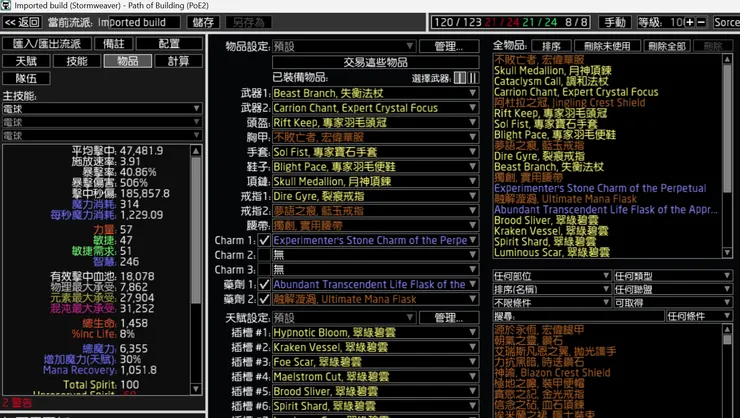The width and height of the screenshot is (740, 418).
Task: Click the all-items list scroll-down arrow
Action: click(727, 252)
